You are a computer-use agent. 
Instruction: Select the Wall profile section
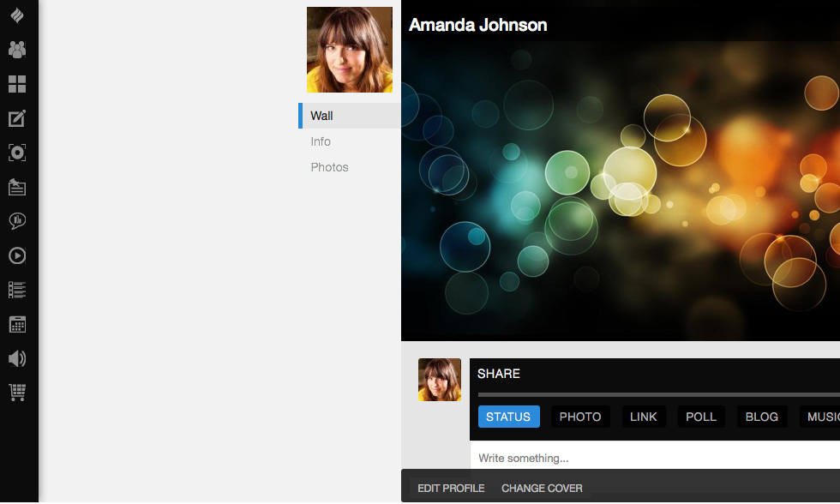point(322,116)
